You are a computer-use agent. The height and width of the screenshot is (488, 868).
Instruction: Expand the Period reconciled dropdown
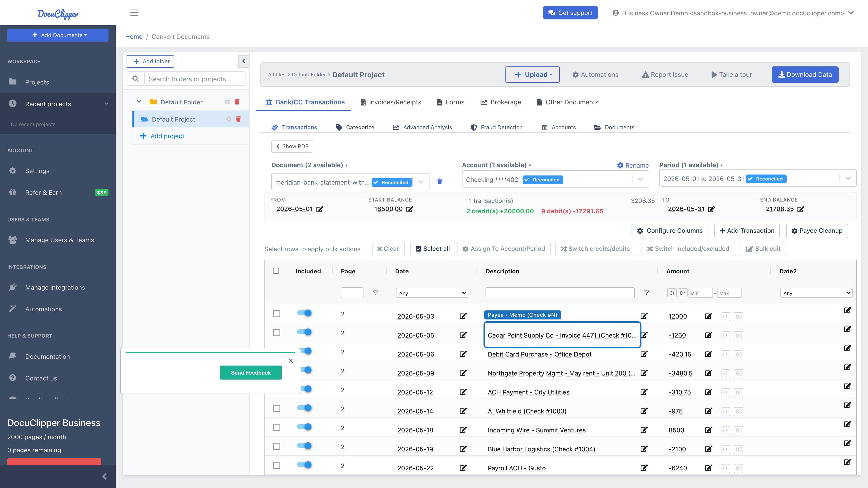[848, 178]
